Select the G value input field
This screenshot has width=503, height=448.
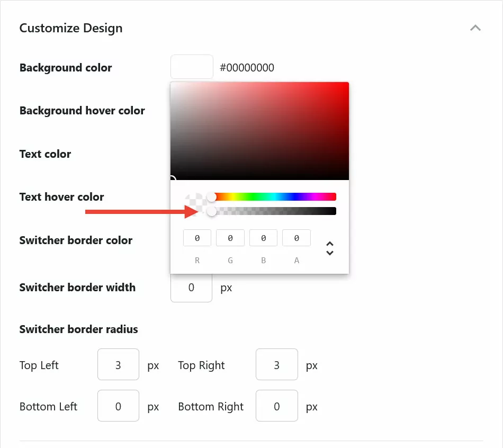(230, 238)
